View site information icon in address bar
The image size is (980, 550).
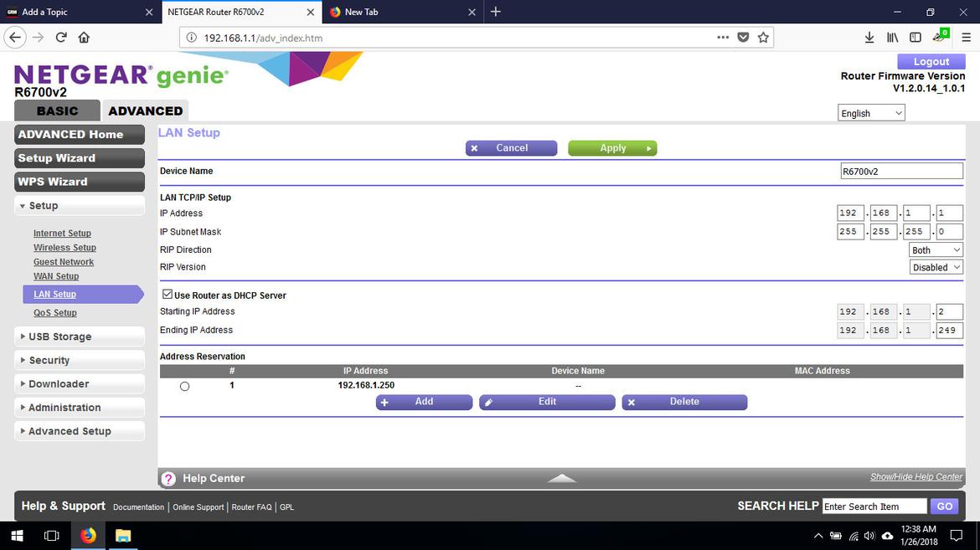[x=192, y=38]
